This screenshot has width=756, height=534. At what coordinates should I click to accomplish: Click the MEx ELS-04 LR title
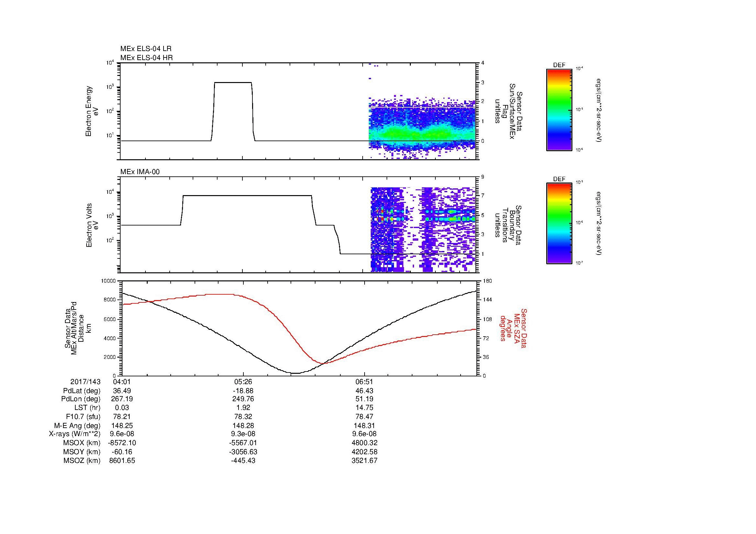pyautogui.click(x=145, y=49)
